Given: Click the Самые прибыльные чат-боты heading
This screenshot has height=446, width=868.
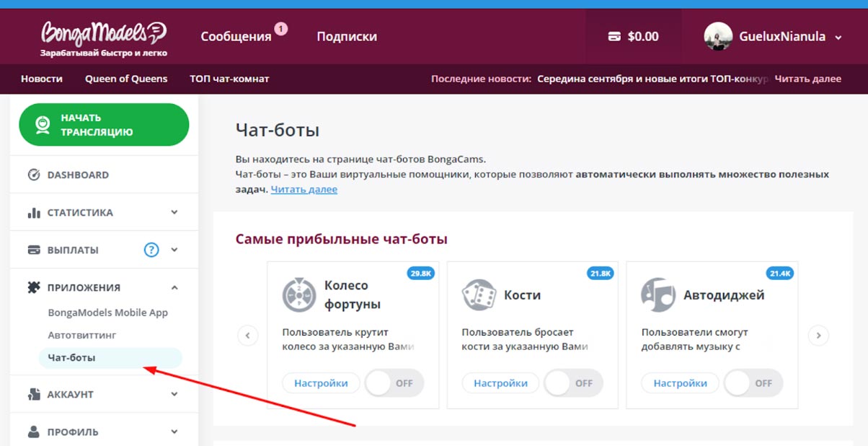Looking at the screenshot, I should [342, 239].
